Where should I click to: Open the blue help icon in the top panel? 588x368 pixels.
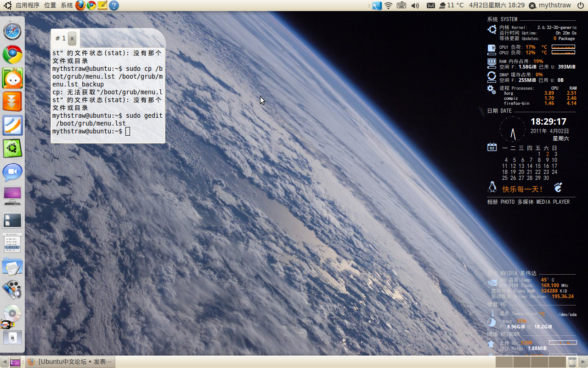[x=114, y=6]
